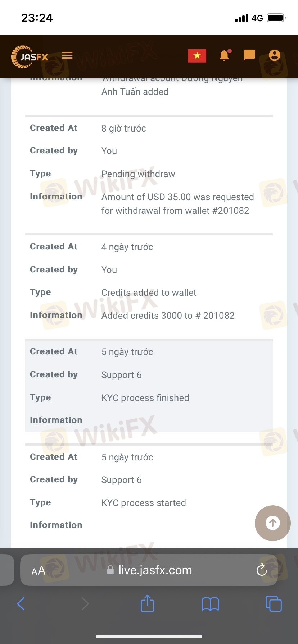Tap the KYC process finished row
Screen dimensions: 298x644
[145, 398]
